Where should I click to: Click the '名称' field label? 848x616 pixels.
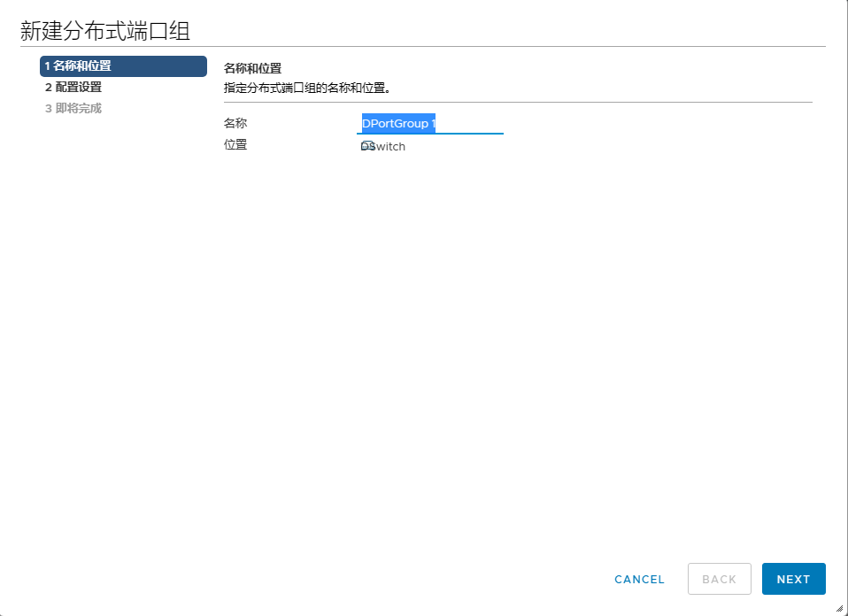click(x=235, y=124)
